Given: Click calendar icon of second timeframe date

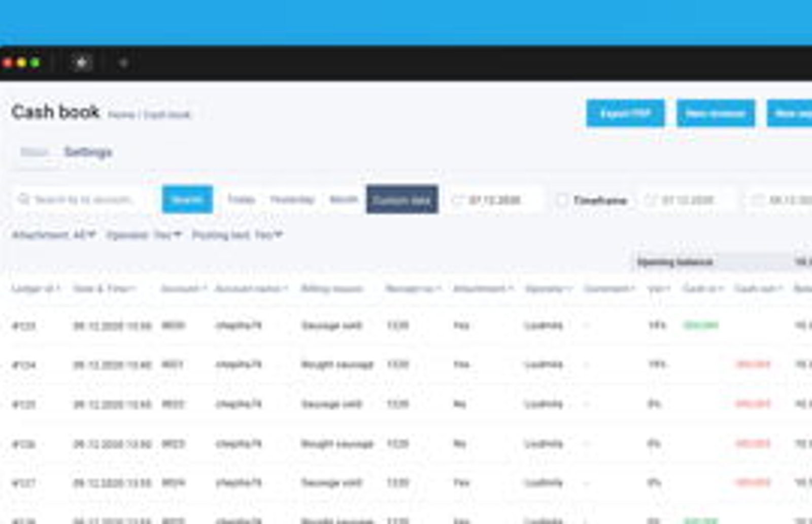Looking at the screenshot, I should pyautogui.click(x=758, y=200).
